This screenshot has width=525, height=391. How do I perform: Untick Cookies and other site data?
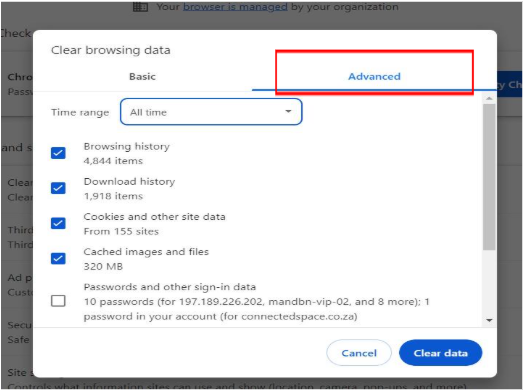58,223
